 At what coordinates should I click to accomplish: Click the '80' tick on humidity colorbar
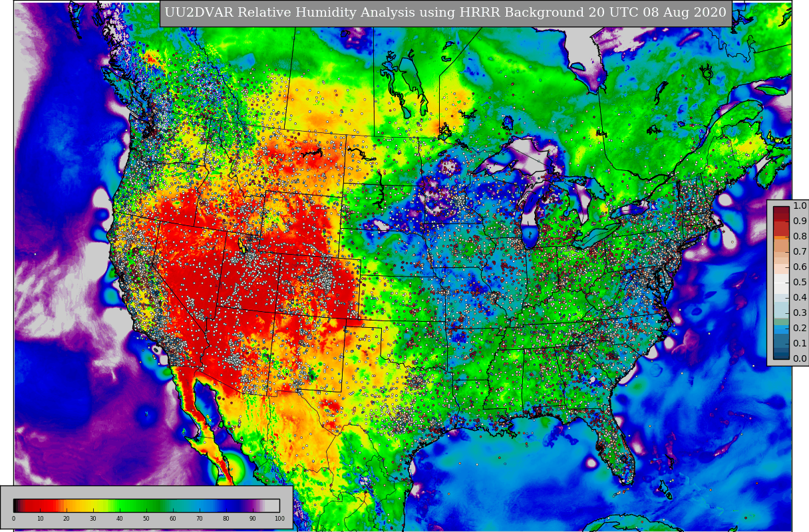226,519
